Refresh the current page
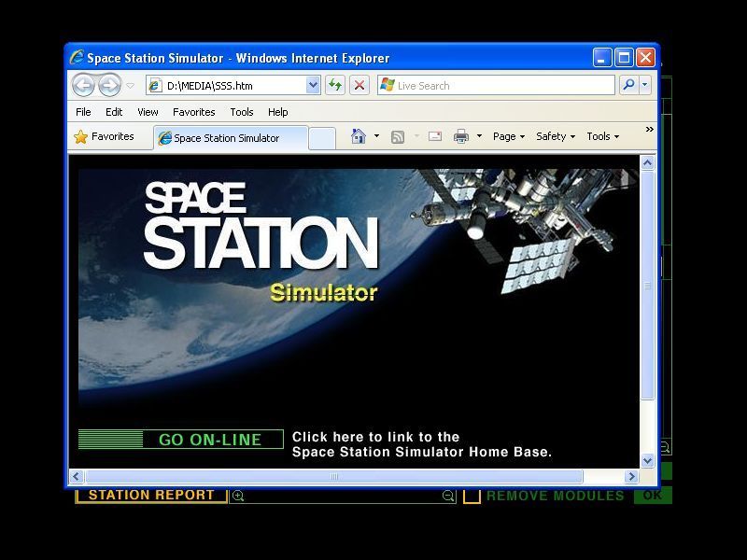The width and height of the screenshot is (747, 560). [333, 85]
